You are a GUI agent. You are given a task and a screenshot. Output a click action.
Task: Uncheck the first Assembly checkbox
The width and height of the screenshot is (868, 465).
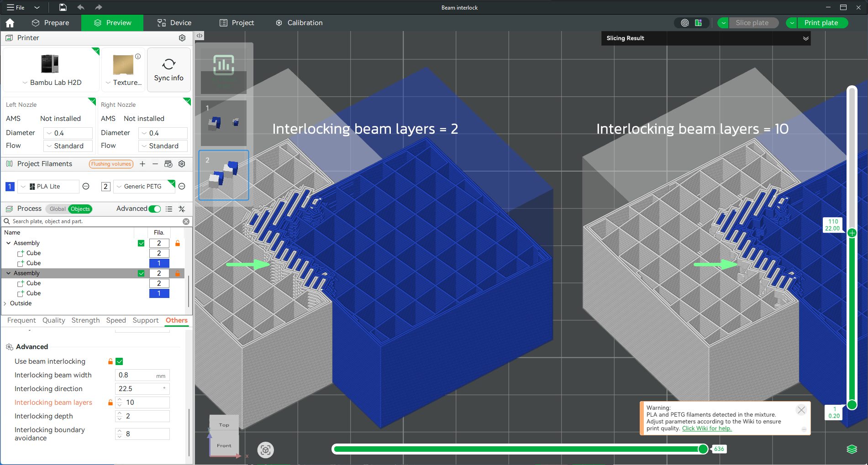point(141,243)
